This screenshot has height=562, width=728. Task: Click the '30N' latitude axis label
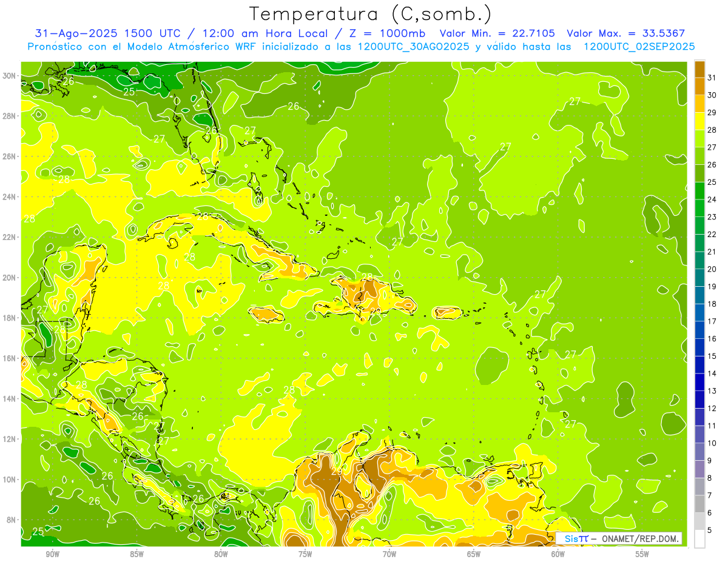9,76
